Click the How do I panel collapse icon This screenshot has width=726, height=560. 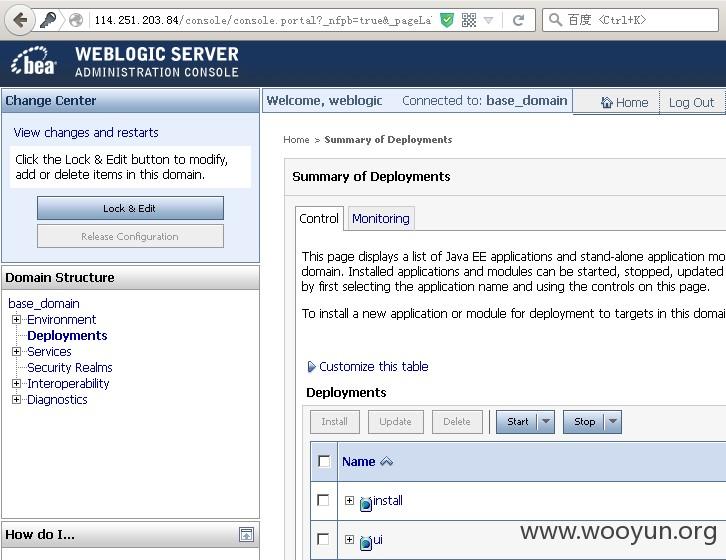246,535
